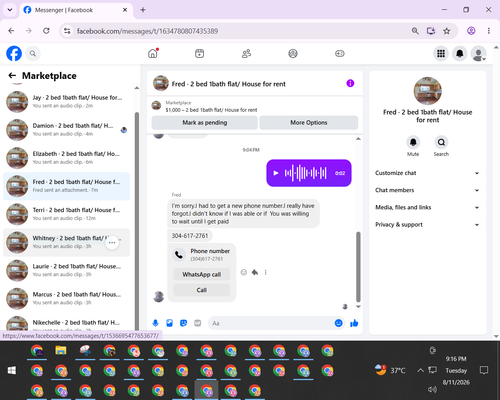Open Jay's conversation in chat list

click(67, 102)
